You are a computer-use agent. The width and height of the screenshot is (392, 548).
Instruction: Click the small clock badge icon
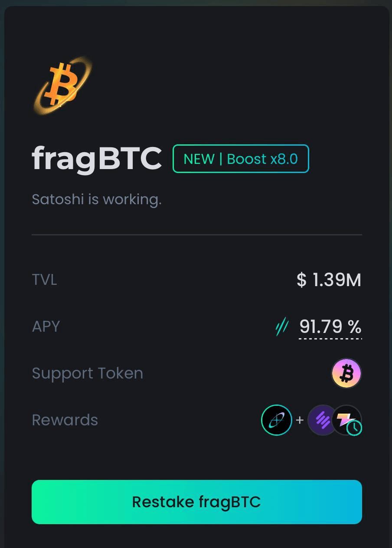click(x=355, y=428)
